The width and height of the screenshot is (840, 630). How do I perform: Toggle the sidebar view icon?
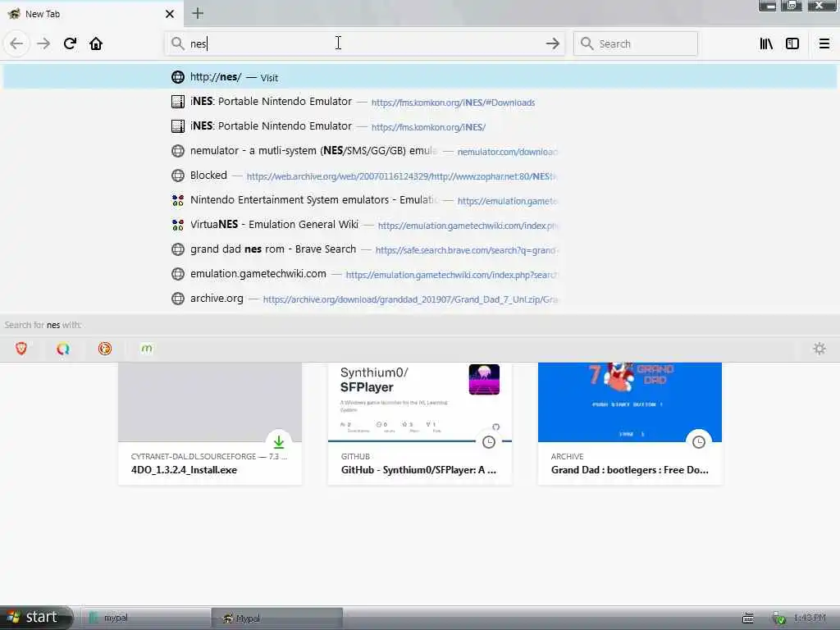click(x=792, y=43)
